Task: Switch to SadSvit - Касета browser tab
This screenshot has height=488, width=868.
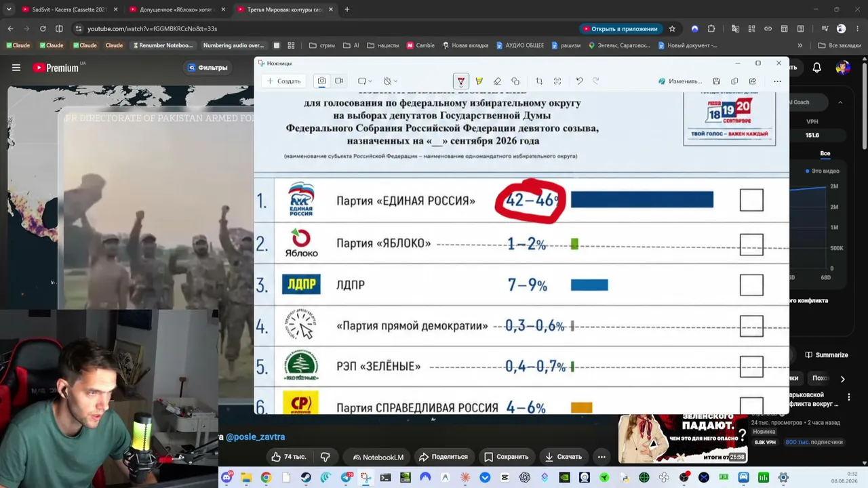Action: pyautogui.click(x=69, y=9)
